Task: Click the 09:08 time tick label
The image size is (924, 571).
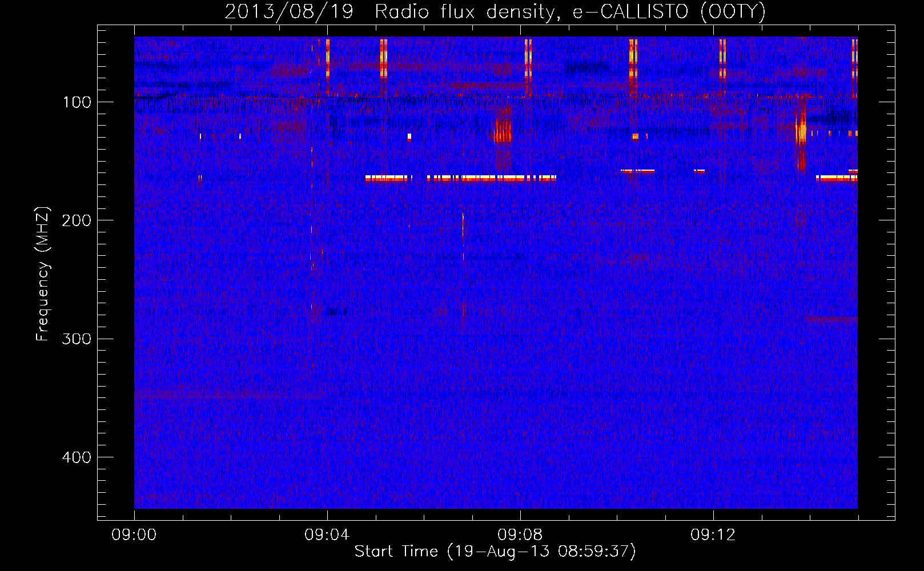Action: tap(520, 535)
